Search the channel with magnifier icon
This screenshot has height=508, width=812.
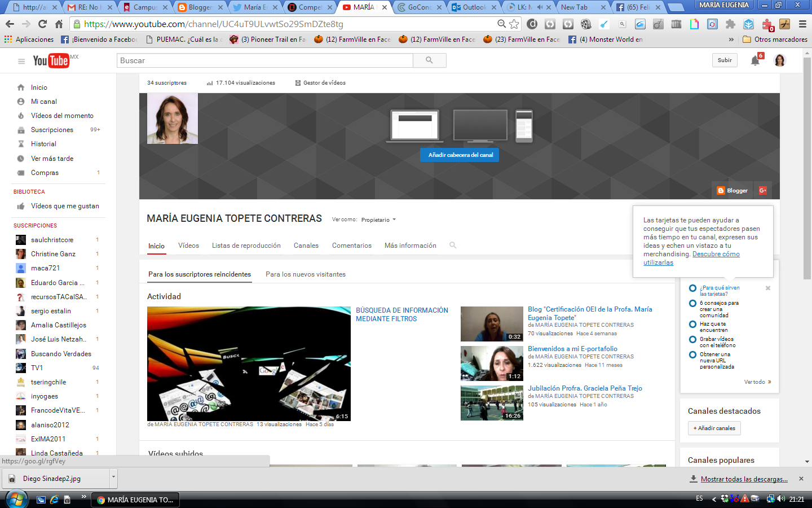[x=453, y=246]
